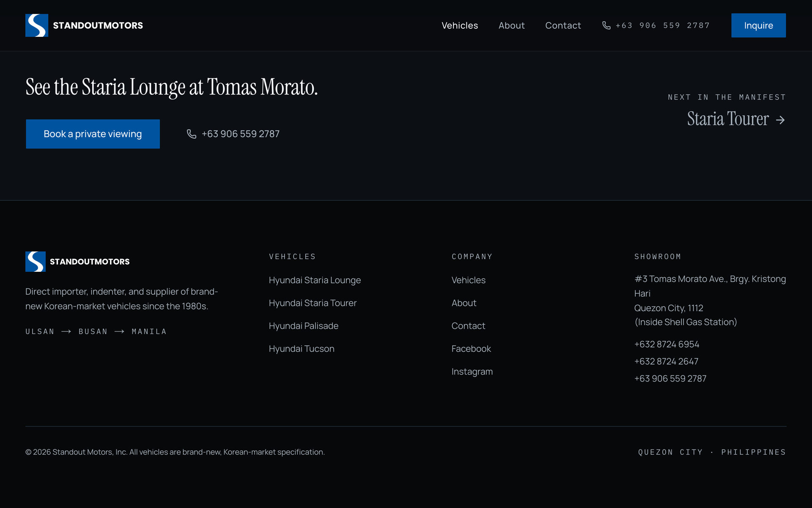Viewport: 812px width, 508px height.
Task: Open Hyundai Palisade footer link
Action: (304, 326)
